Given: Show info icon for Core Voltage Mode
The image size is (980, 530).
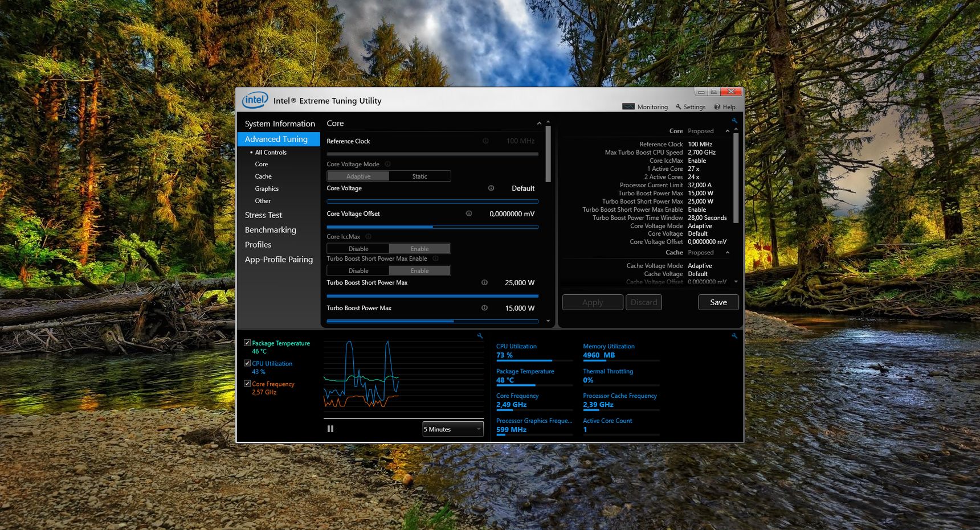Looking at the screenshot, I should [x=387, y=164].
